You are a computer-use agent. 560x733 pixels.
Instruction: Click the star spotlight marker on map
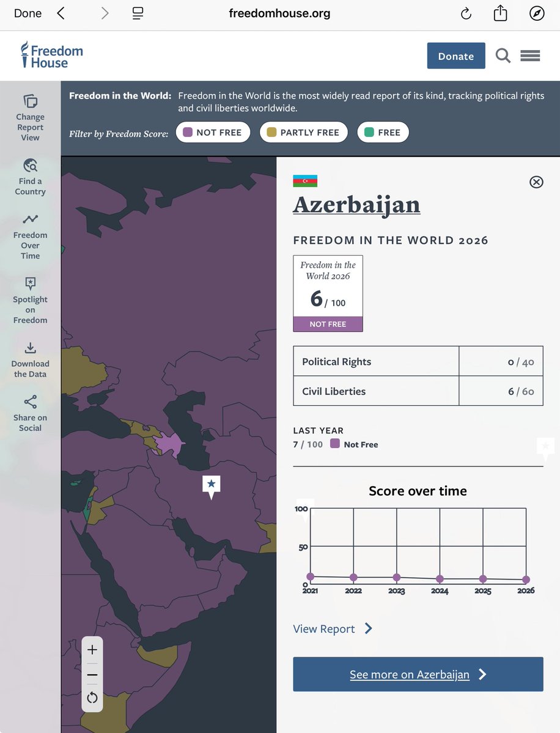pyautogui.click(x=212, y=485)
